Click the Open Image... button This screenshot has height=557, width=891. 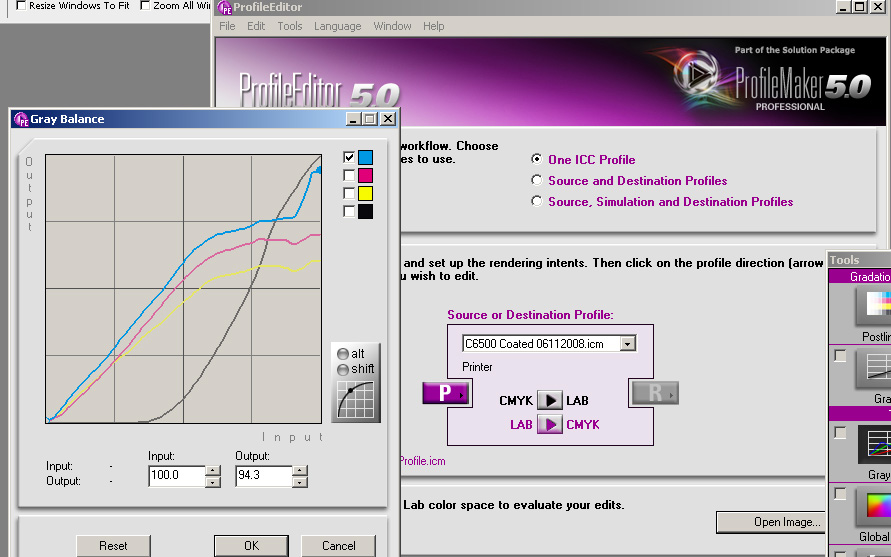[x=771, y=522]
